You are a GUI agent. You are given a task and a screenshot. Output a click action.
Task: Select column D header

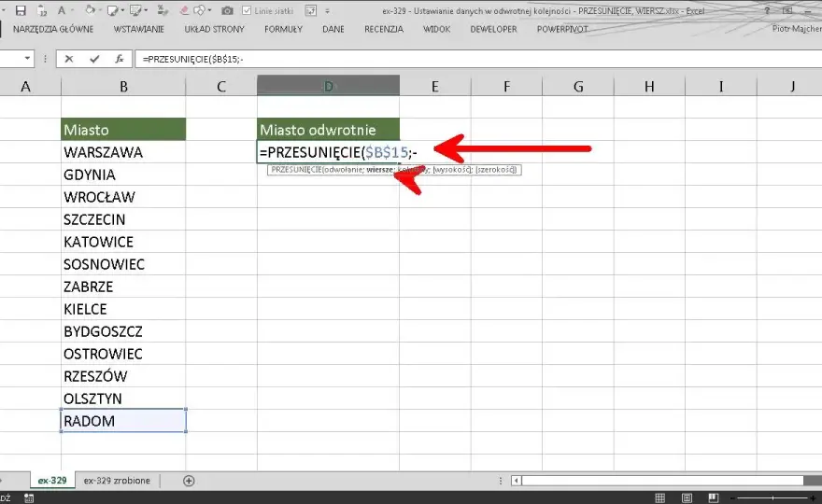tap(328, 86)
